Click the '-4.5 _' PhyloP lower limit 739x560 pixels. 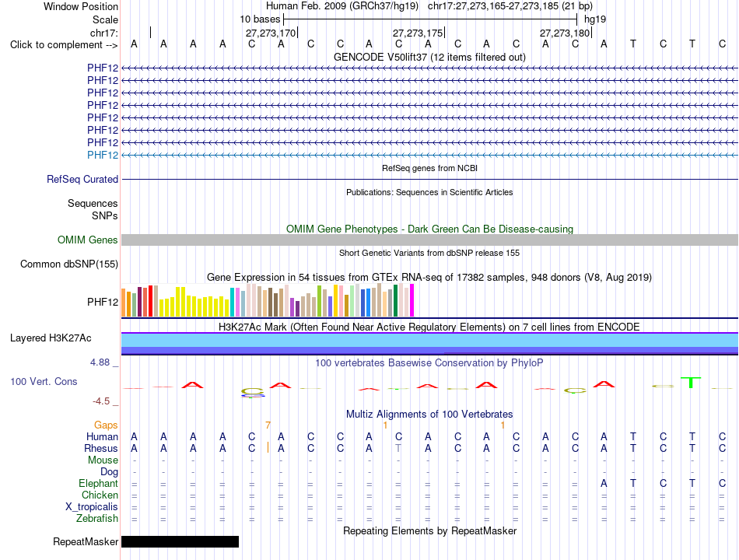point(105,401)
